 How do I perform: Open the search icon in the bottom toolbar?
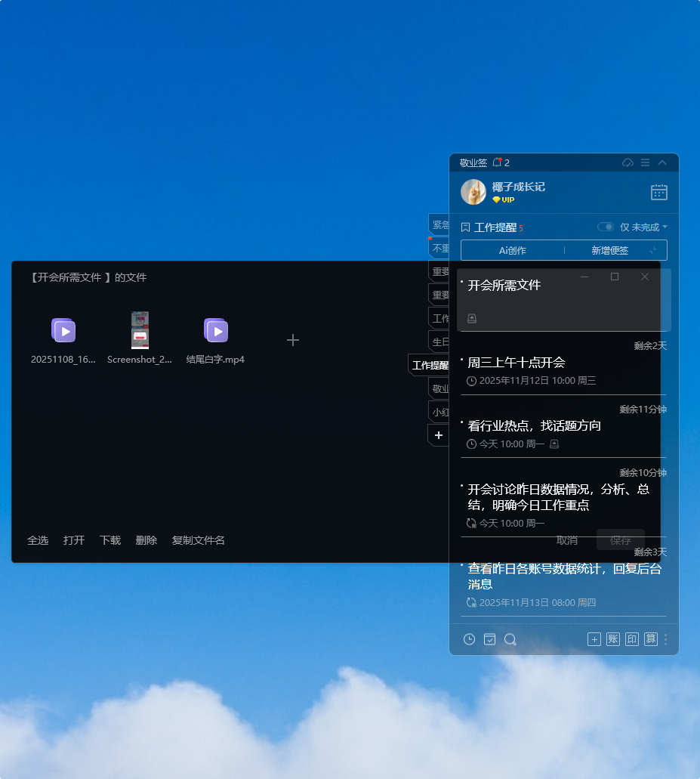click(x=510, y=639)
